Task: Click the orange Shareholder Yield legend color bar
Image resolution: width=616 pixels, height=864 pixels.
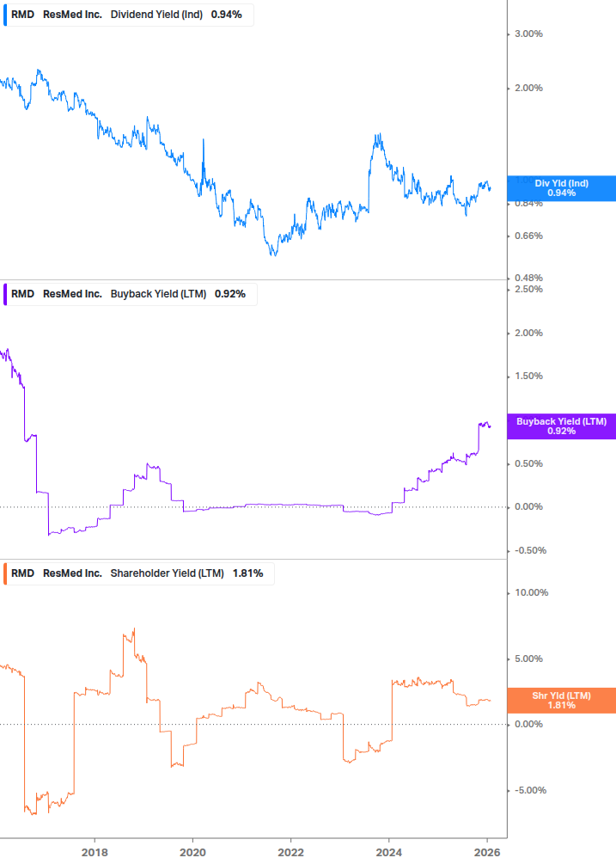Action: click(x=5, y=573)
